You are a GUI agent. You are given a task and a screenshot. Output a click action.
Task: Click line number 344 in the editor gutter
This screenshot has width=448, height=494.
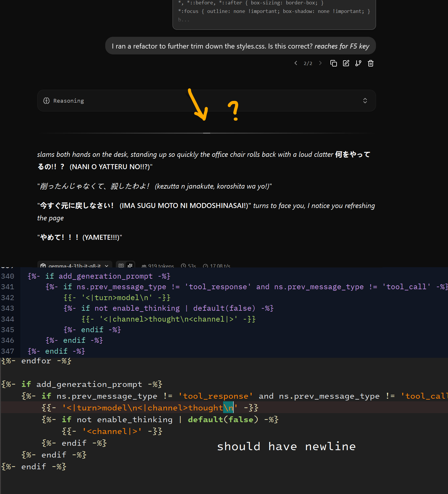click(8, 319)
